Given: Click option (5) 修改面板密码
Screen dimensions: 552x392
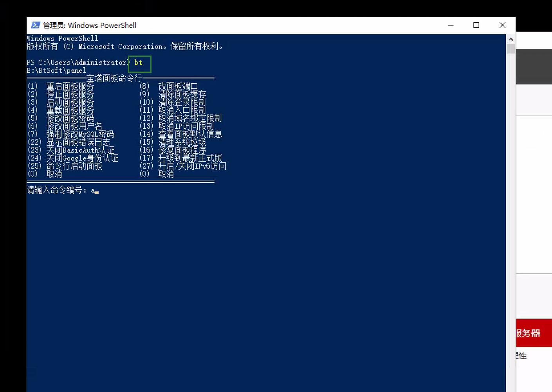Looking at the screenshot, I should coord(61,118).
